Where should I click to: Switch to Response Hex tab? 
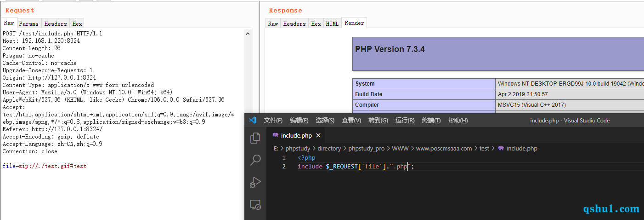[x=316, y=23]
